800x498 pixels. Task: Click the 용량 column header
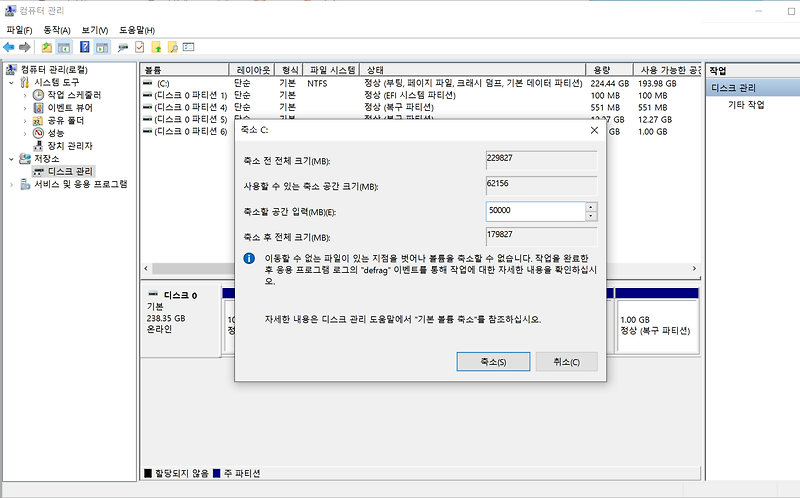(x=610, y=70)
